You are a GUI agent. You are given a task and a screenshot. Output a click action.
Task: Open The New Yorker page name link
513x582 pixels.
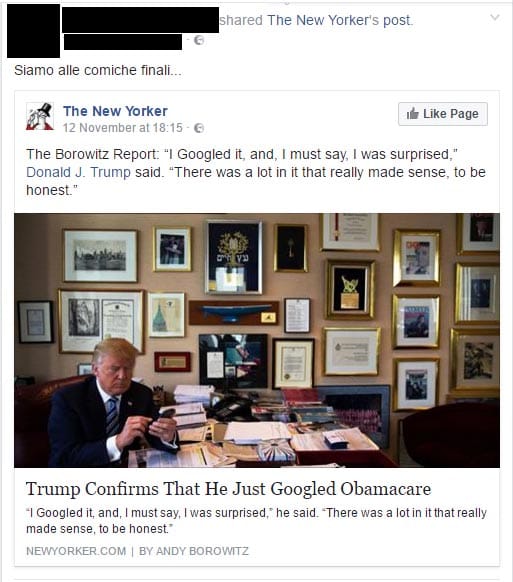115,111
